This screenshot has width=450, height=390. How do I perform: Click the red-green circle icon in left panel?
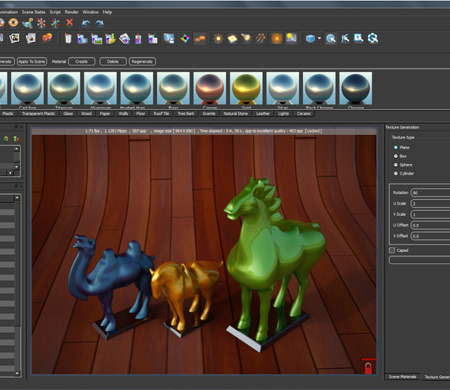pyautogui.click(x=6, y=138)
